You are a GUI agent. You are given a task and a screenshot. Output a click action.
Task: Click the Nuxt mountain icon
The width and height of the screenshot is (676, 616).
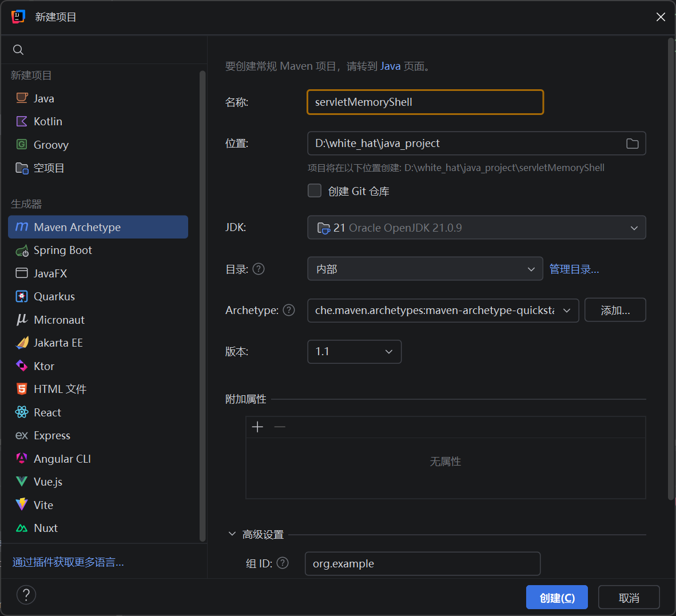[22, 528]
